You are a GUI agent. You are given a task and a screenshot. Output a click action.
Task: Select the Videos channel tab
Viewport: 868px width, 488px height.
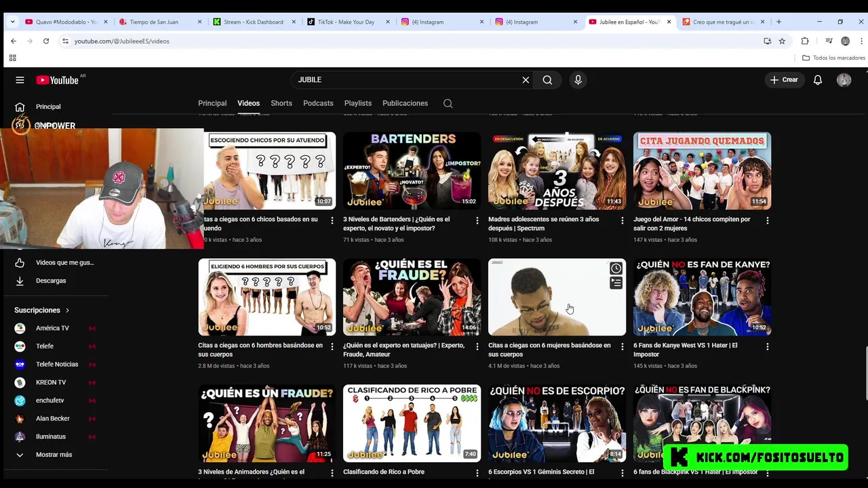(x=248, y=104)
